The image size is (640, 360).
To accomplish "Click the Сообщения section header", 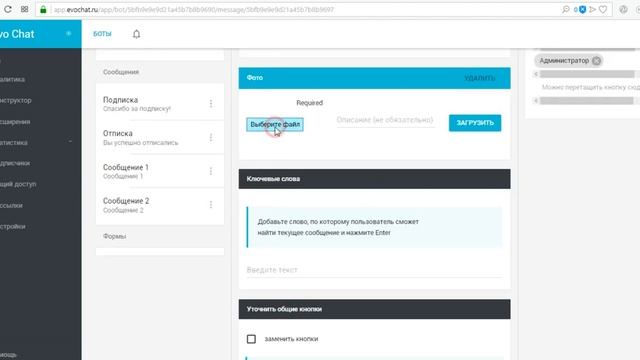I will (x=121, y=72).
